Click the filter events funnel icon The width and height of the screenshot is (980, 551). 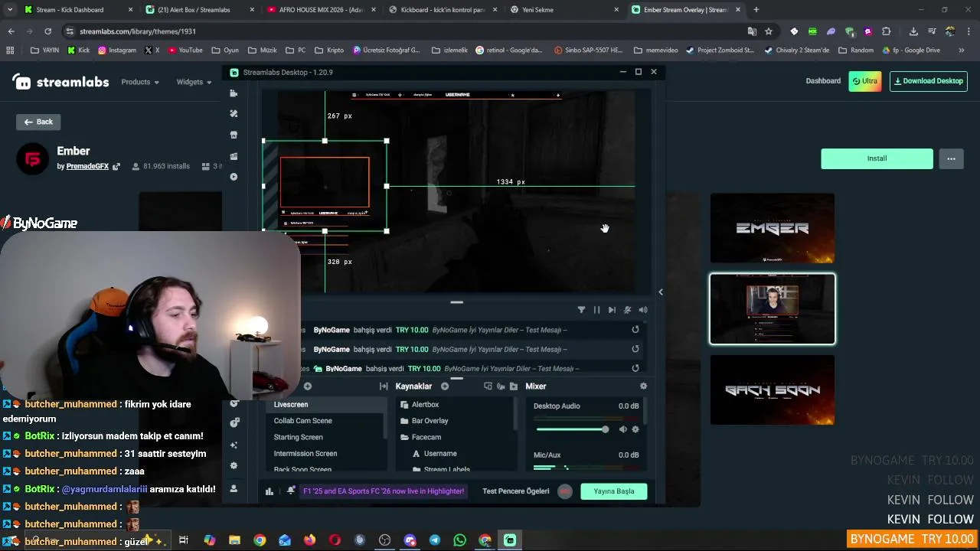581,310
